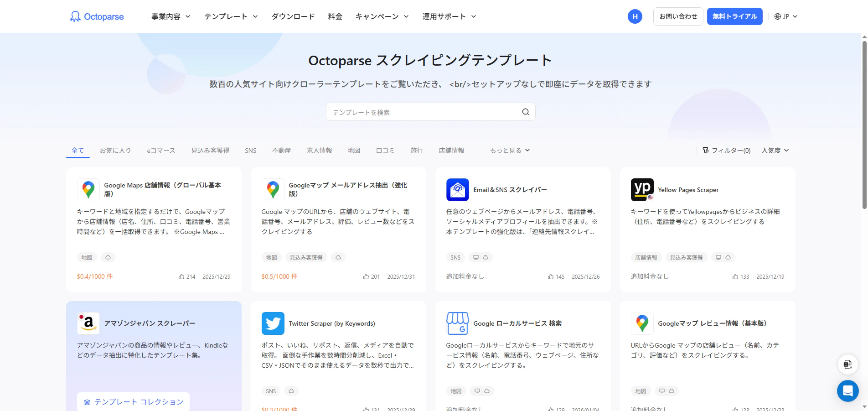The width and height of the screenshot is (868, 411).
Task: Click the Twitter bird icon
Action: coord(273,323)
